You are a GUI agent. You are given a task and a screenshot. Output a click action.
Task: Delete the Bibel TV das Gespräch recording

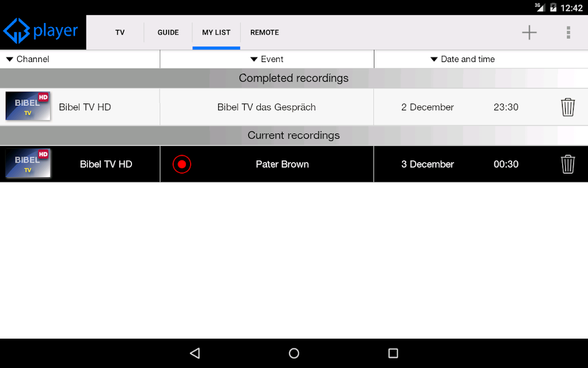(x=568, y=107)
